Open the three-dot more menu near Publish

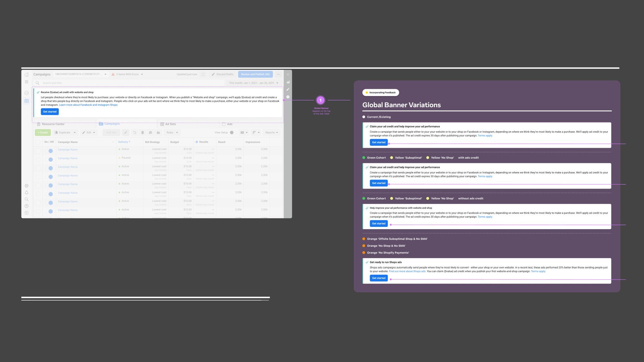point(279,74)
